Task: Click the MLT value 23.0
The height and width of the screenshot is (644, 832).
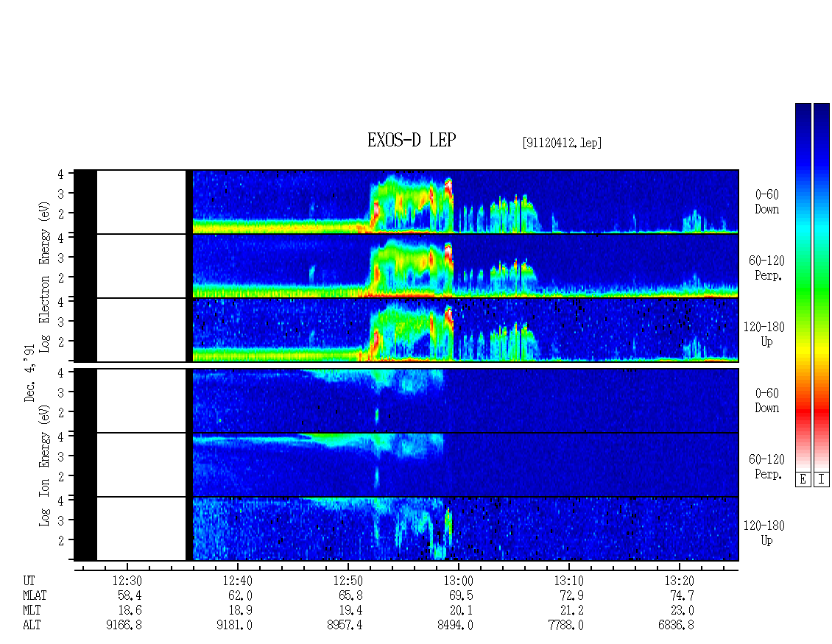Action: click(x=682, y=611)
